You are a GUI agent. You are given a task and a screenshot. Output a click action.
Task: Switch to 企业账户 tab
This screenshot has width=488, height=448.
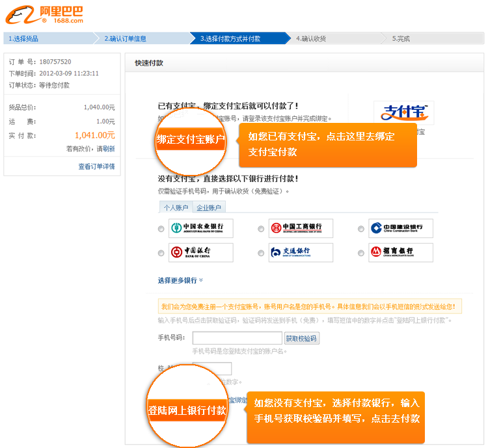coord(209,207)
